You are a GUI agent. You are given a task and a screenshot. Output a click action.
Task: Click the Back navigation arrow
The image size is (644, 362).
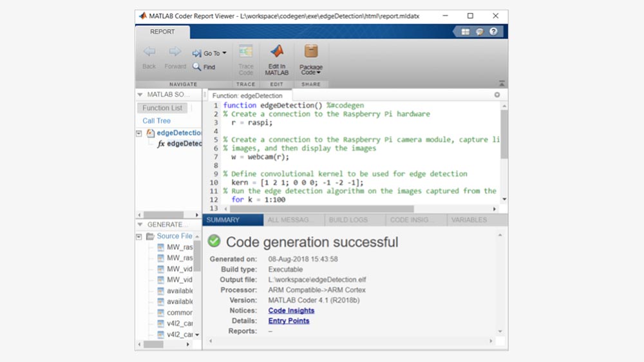pyautogui.click(x=149, y=52)
